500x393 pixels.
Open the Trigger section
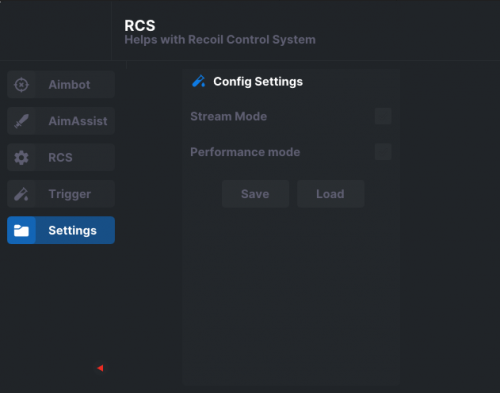61,194
